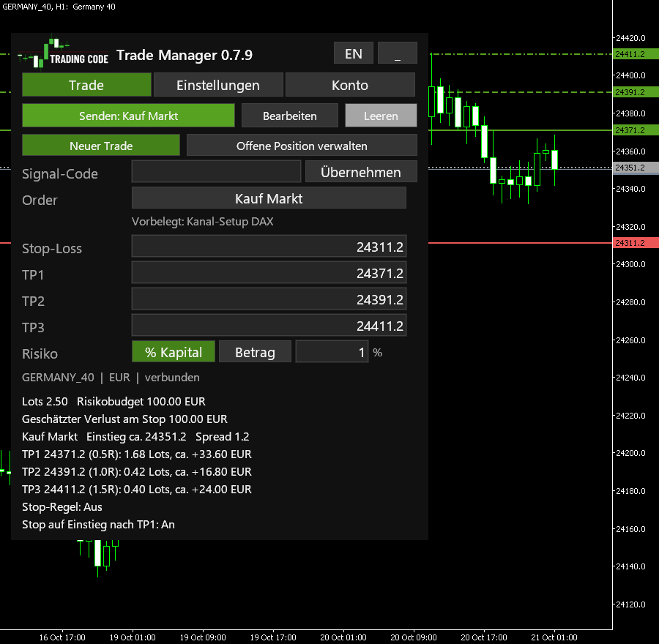
Task: Click 'Stop-Regel: Aus' text
Action: 62,506
